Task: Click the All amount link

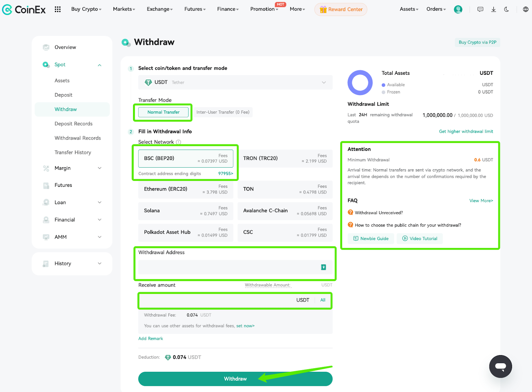Action: tap(323, 300)
